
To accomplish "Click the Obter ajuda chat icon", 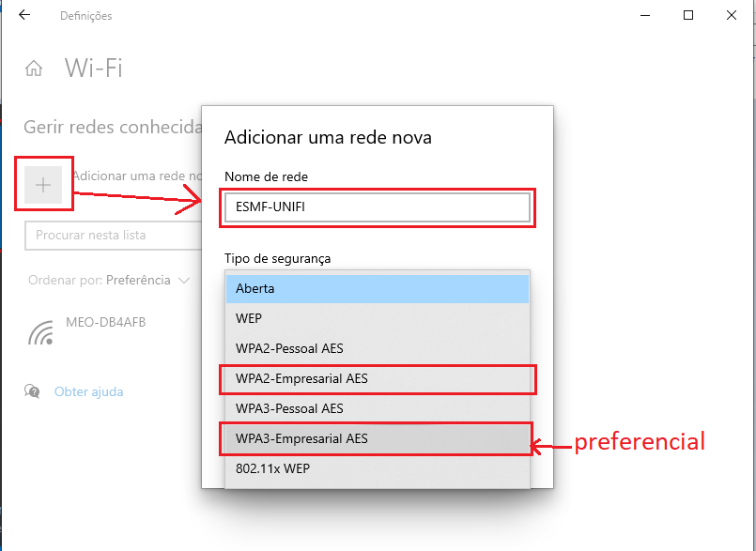I will (x=33, y=391).
